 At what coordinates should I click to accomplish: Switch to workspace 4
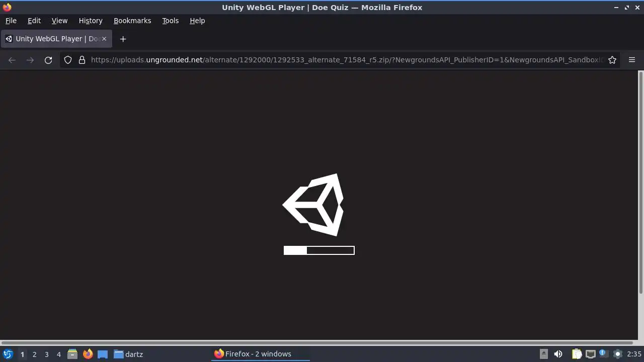click(x=58, y=354)
